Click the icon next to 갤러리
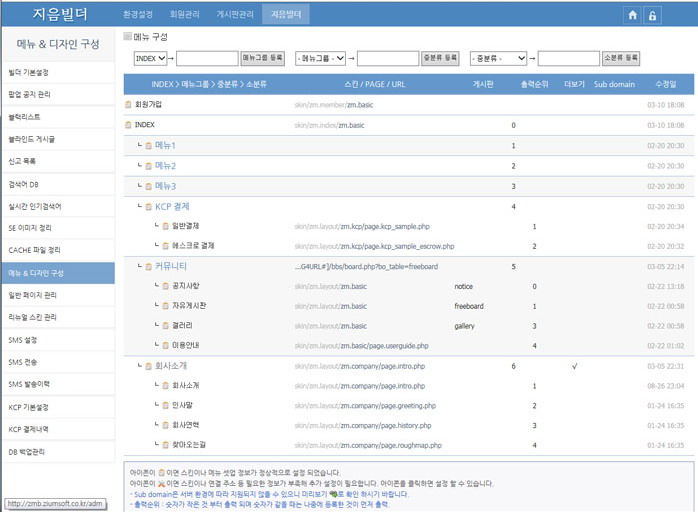The height and width of the screenshot is (512, 698). pyautogui.click(x=165, y=325)
